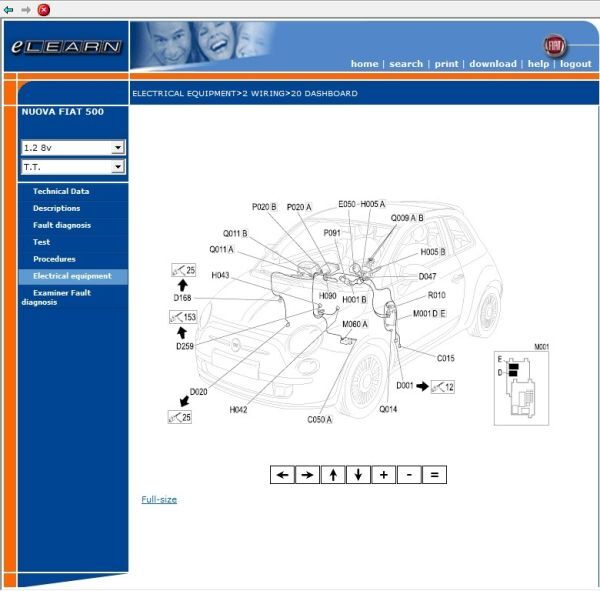Viewport: 600px width, 591px height.
Task: Open Test section
Action: [41, 242]
